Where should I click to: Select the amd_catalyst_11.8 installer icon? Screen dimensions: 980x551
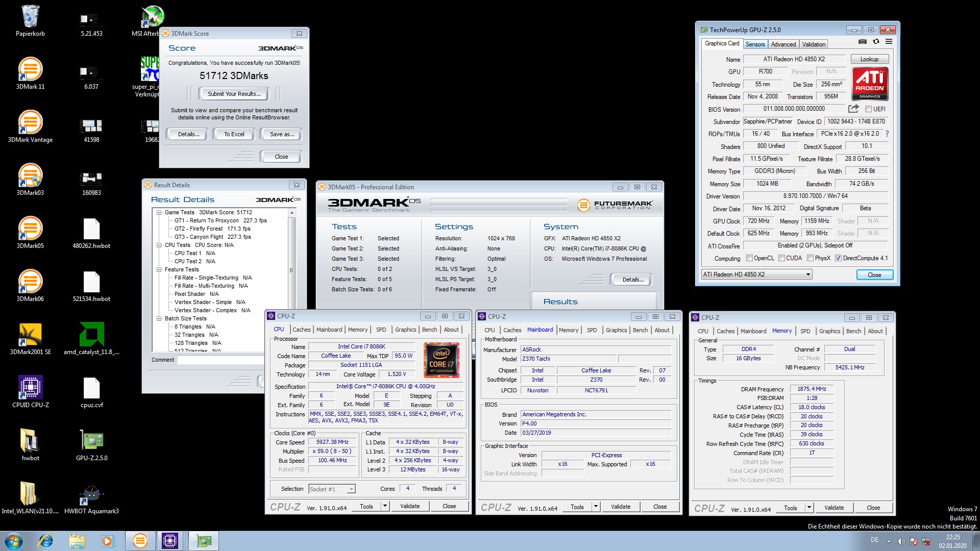[x=91, y=340]
